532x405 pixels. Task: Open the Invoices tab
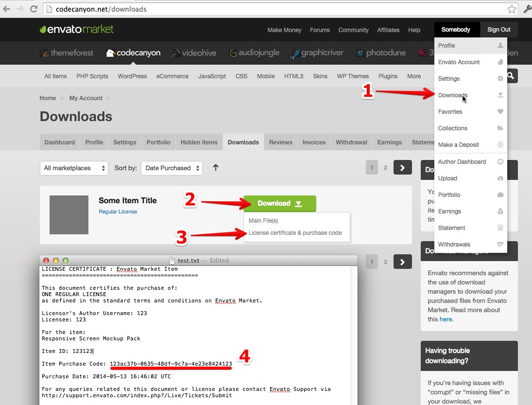click(x=314, y=142)
